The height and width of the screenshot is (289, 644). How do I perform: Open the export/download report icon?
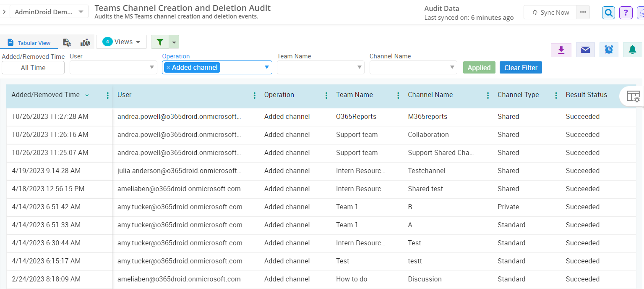[x=561, y=50]
